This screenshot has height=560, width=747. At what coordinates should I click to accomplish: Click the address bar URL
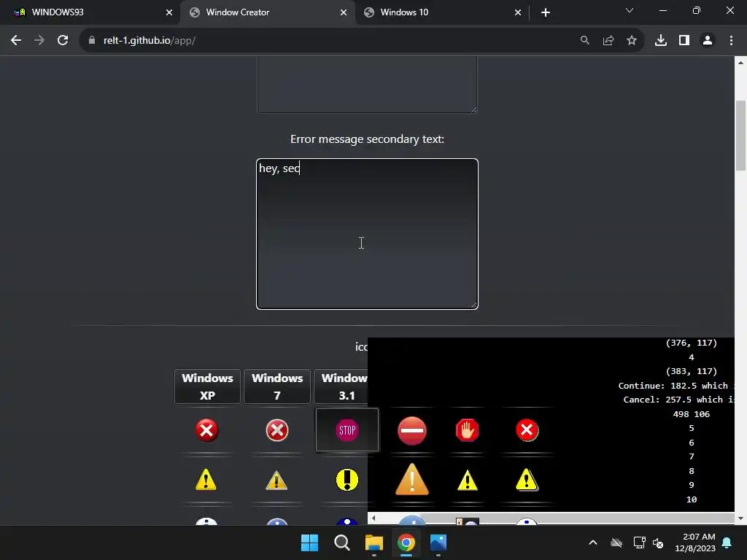coord(149,41)
